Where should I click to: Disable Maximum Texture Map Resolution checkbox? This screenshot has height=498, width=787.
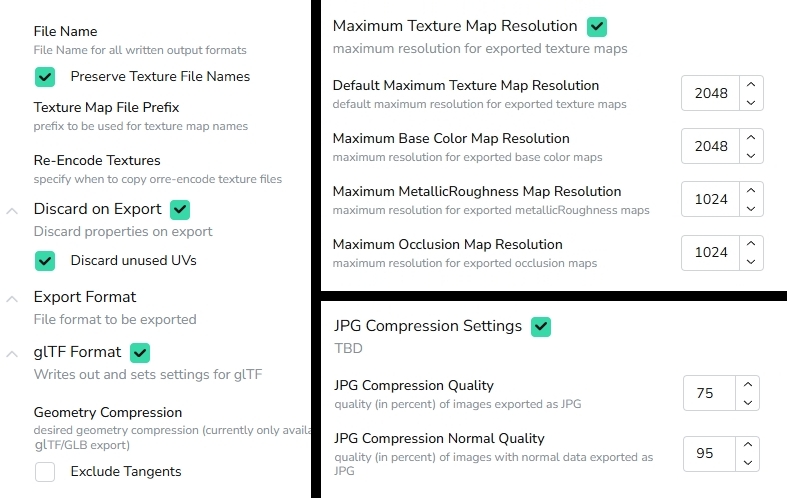[x=597, y=27]
